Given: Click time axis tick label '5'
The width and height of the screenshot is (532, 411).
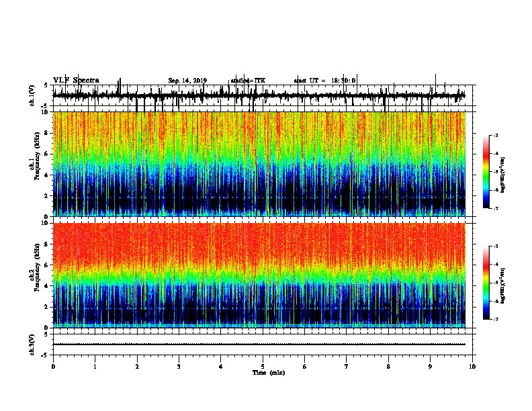Looking at the screenshot, I should click(x=263, y=367).
